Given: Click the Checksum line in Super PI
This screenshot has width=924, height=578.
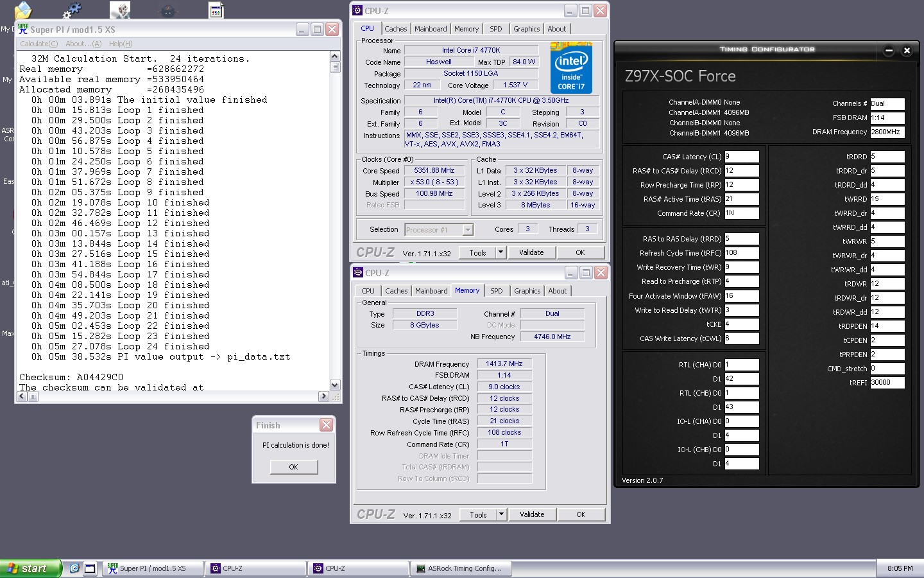Looking at the screenshot, I should click(x=71, y=377).
